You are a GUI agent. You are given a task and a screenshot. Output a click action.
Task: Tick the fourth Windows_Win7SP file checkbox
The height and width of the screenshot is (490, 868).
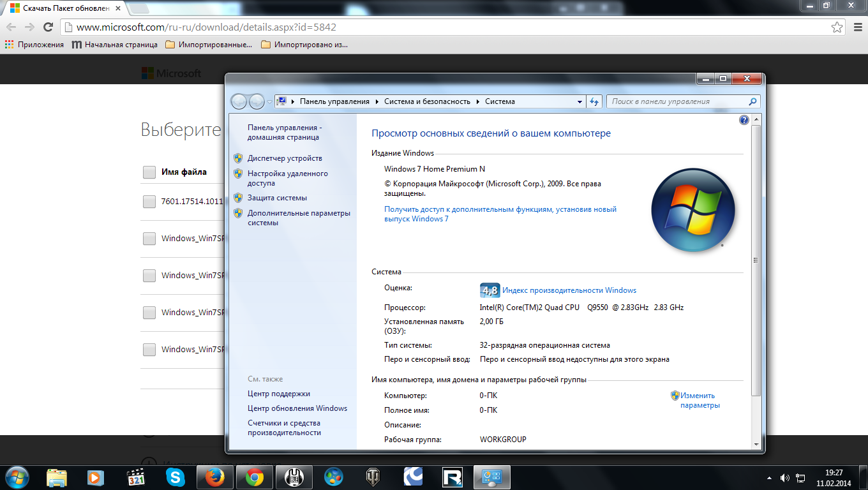pyautogui.click(x=149, y=350)
